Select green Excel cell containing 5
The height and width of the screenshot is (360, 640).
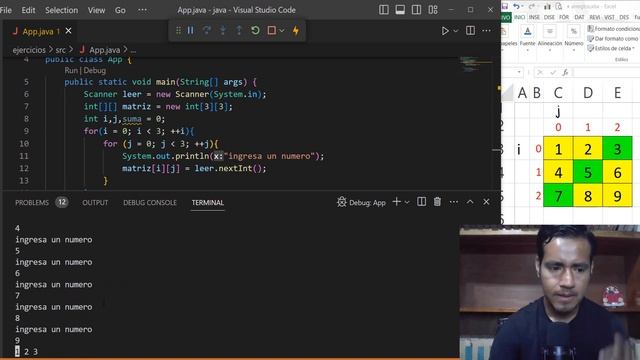click(x=588, y=172)
